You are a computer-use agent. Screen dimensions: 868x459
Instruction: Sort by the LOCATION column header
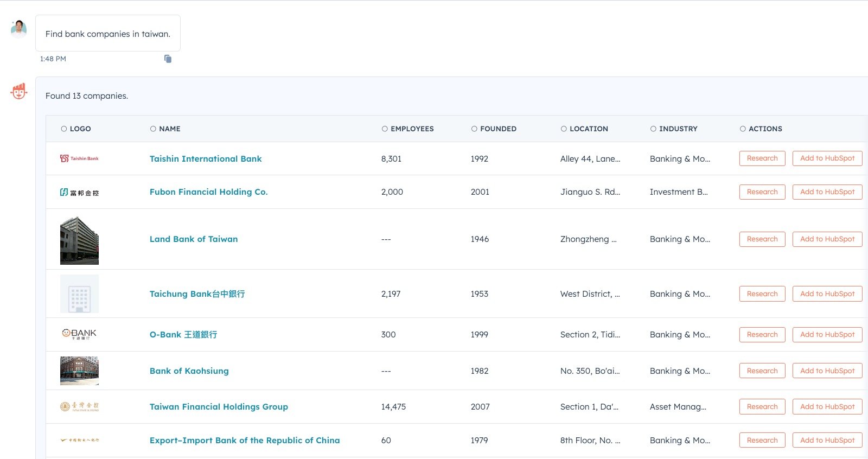click(588, 129)
